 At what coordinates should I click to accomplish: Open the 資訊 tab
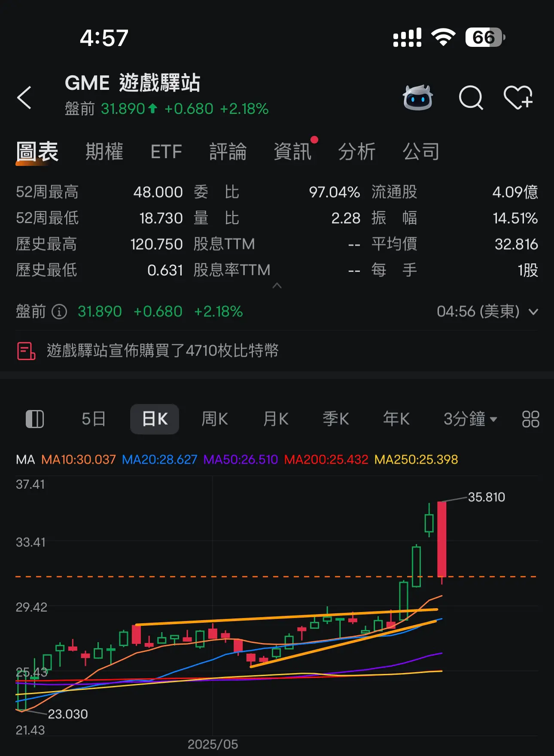292,152
